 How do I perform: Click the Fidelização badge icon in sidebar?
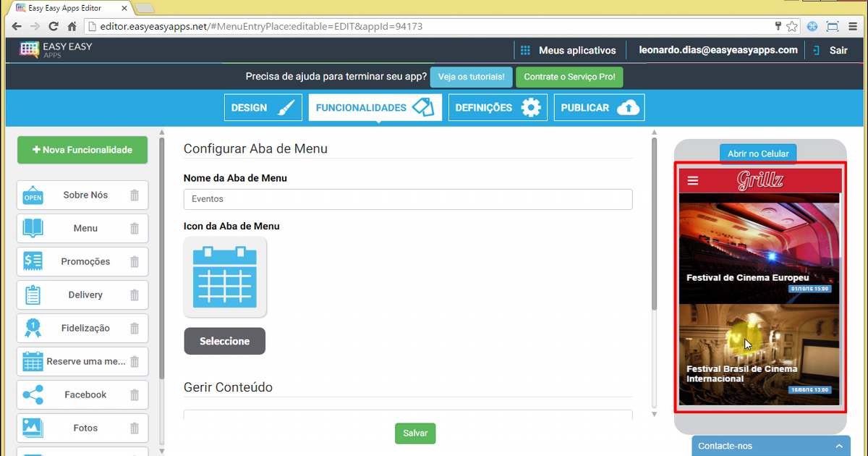[33, 328]
